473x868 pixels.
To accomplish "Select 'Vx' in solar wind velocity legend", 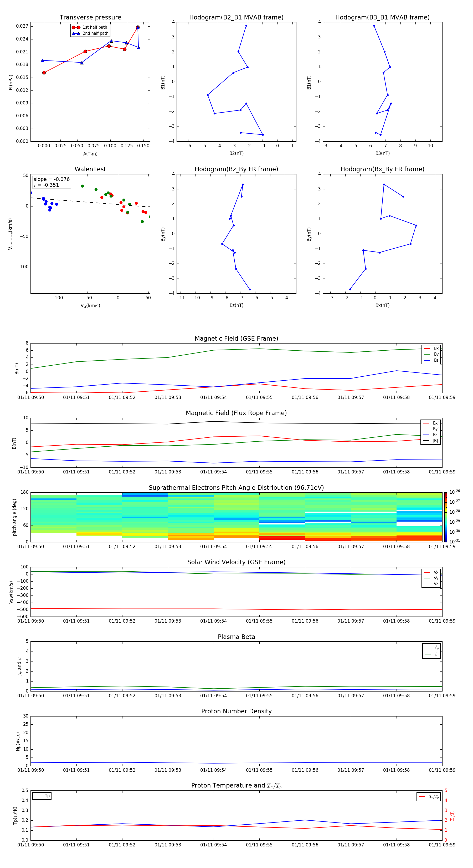I will [431, 573].
